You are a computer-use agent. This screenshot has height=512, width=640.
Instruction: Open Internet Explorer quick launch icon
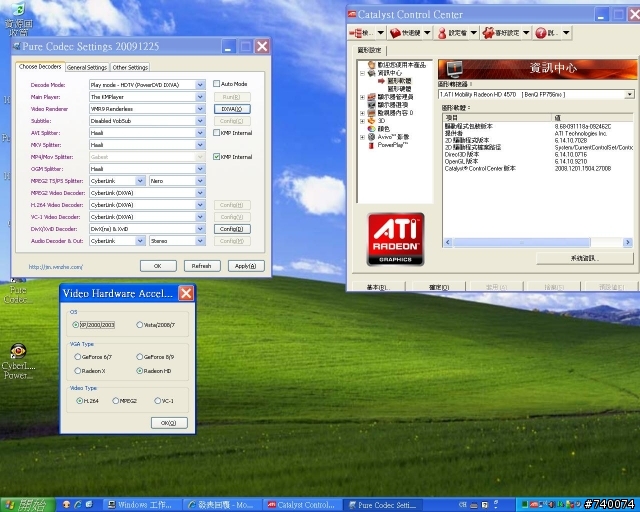78,505
